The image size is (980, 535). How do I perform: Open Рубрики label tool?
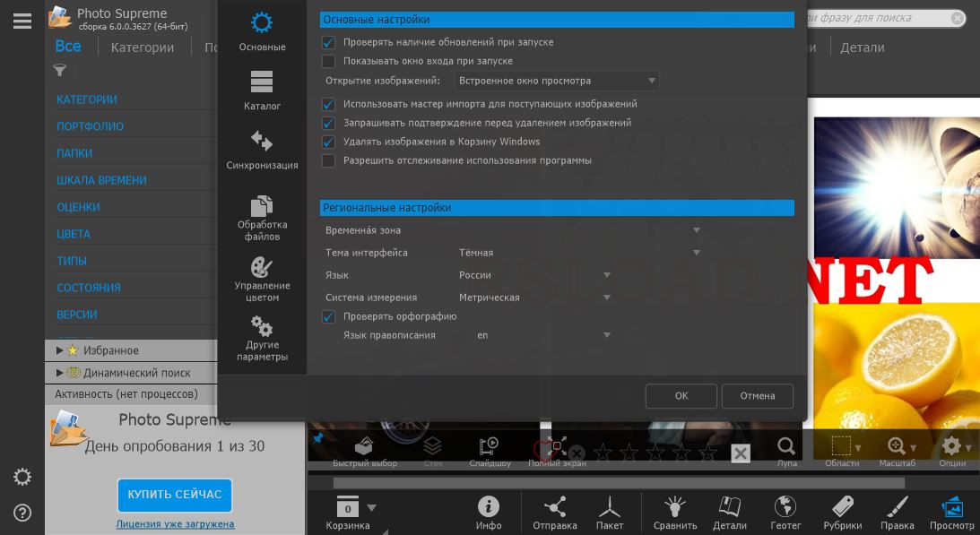click(x=843, y=513)
